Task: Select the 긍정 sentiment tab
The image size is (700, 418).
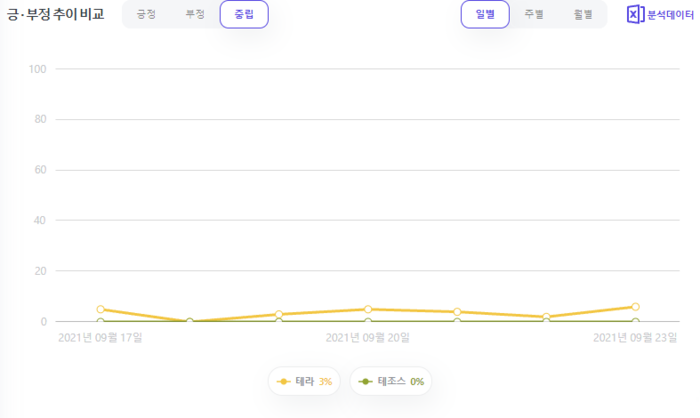Action: coord(146,15)
